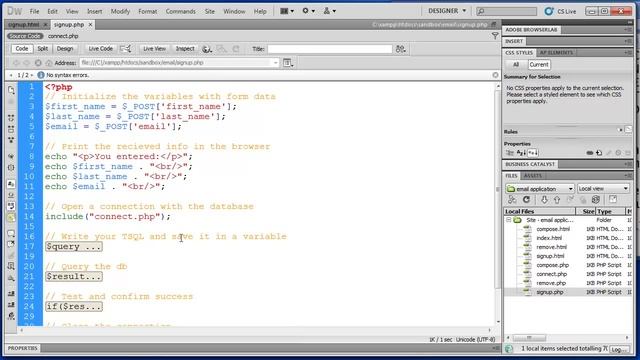Click Source Code button
640x360 pixels.
pos(24,36)
